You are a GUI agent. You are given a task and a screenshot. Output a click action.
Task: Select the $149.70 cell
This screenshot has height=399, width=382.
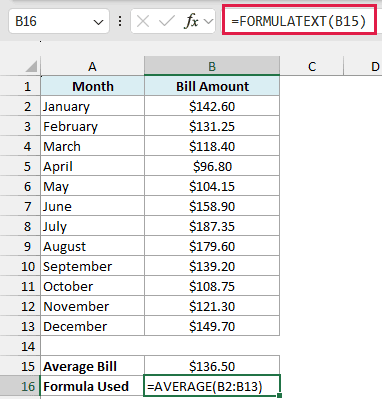[x=212, y=326]
